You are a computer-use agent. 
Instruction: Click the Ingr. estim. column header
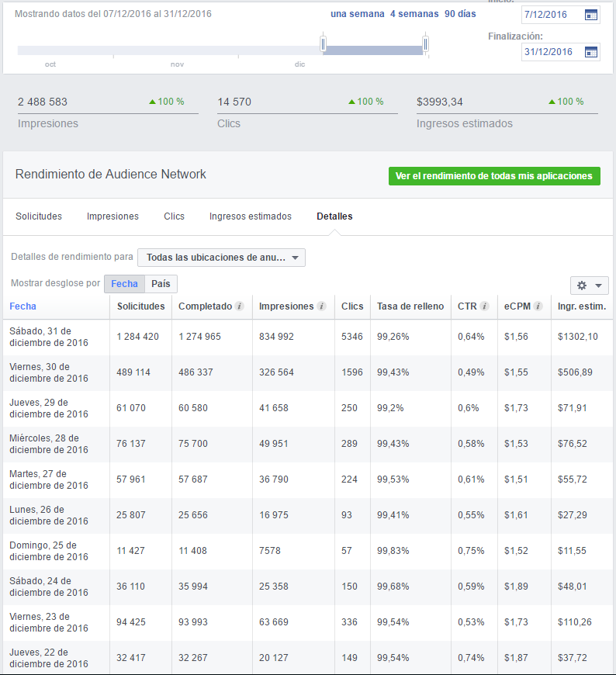(x=582, y=306)
